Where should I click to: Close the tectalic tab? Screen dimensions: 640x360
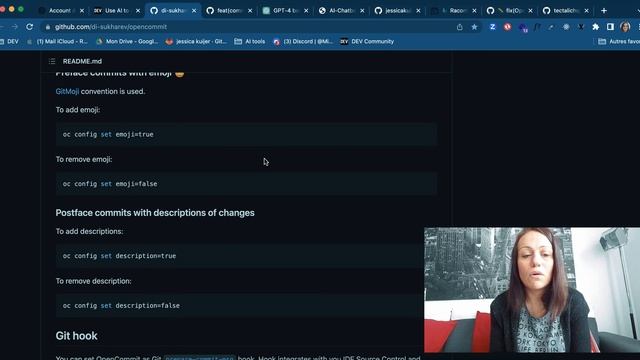pyautogui.click(x=587, y=11)
